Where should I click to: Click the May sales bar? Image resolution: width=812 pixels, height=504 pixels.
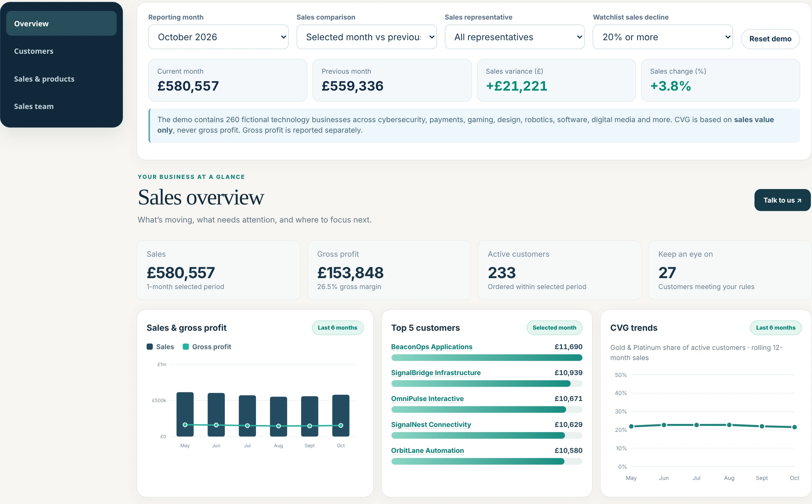[x=185, y=414]
